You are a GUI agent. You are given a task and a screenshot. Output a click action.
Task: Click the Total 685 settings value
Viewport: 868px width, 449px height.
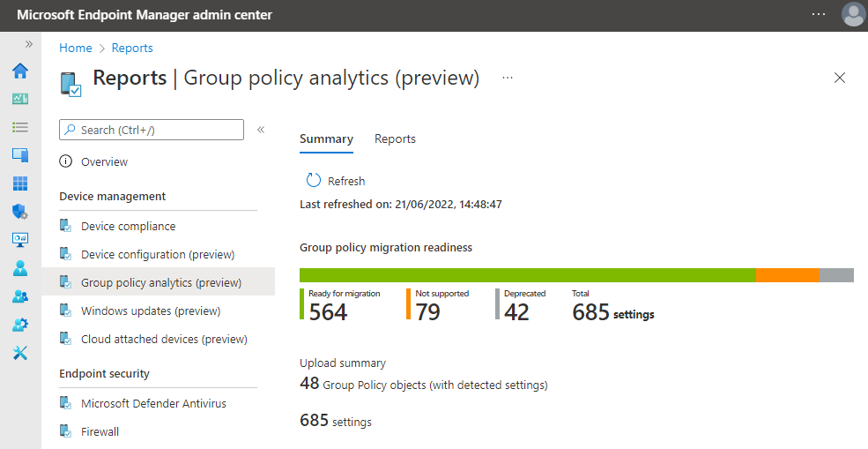[x=613, y=312]
